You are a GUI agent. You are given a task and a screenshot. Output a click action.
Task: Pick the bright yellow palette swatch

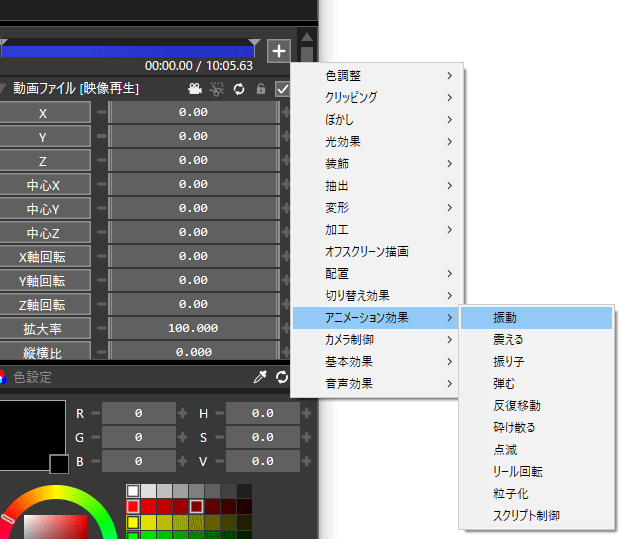click(x=133, y=522)
